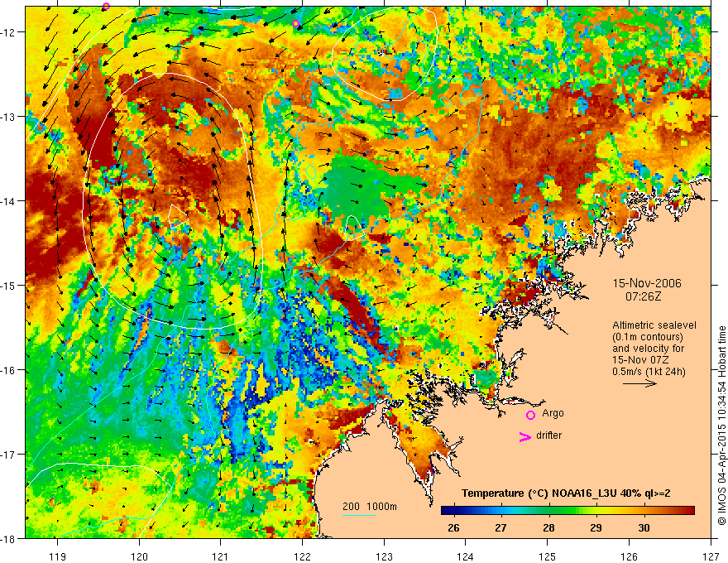The width and height of the screenshot is (728, 563).
Task: Click color bar tick label 27
Action: pos(500,527)
